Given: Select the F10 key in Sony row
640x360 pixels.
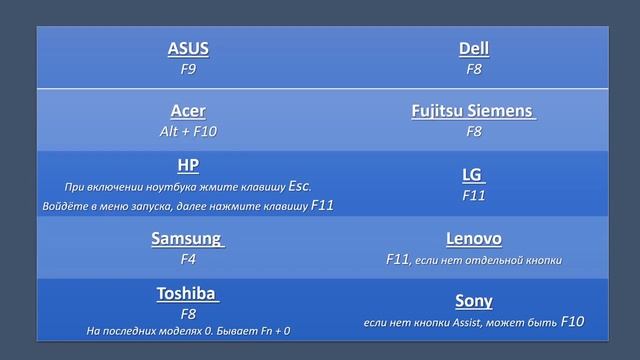Looking at the screenshot, I should (572, 322).
